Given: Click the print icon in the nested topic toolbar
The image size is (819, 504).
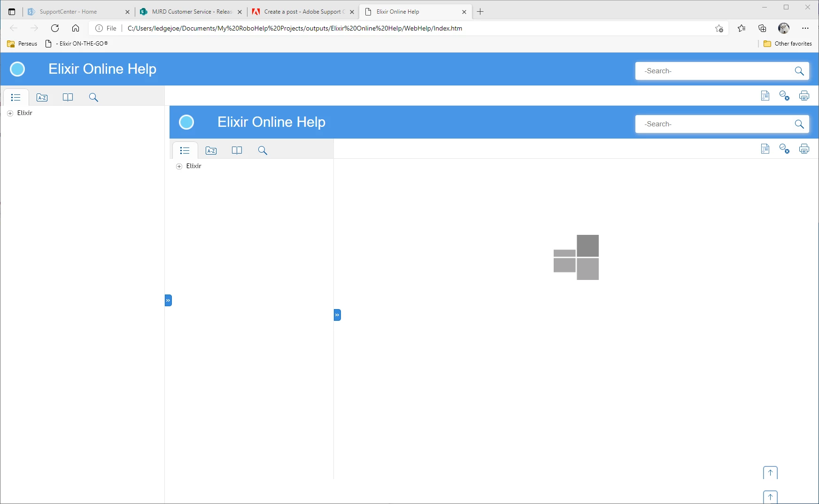Looking at the screenshot, I should point(804,149).
